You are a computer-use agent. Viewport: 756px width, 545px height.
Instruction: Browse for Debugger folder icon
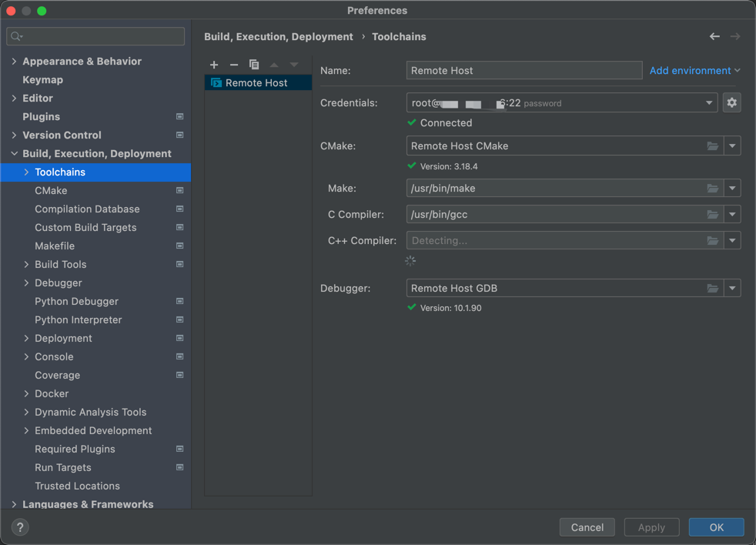[x=713, y=289]
